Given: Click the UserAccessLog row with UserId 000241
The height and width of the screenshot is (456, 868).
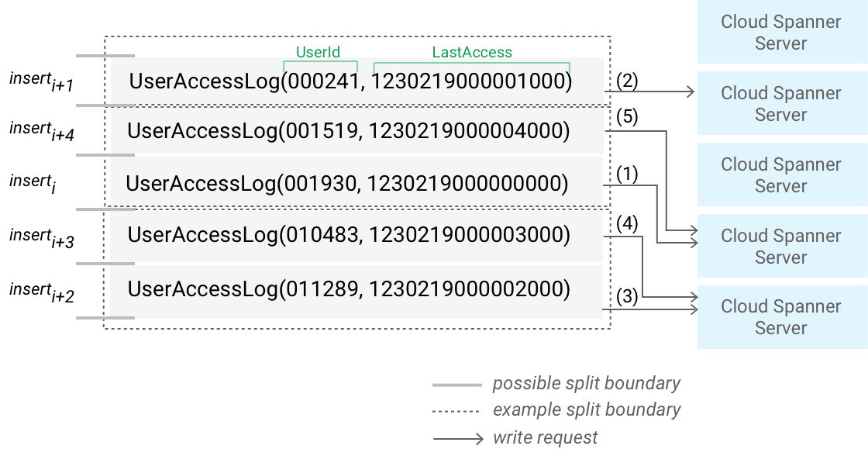Looking at the screenshot, I should pos(350,81).
